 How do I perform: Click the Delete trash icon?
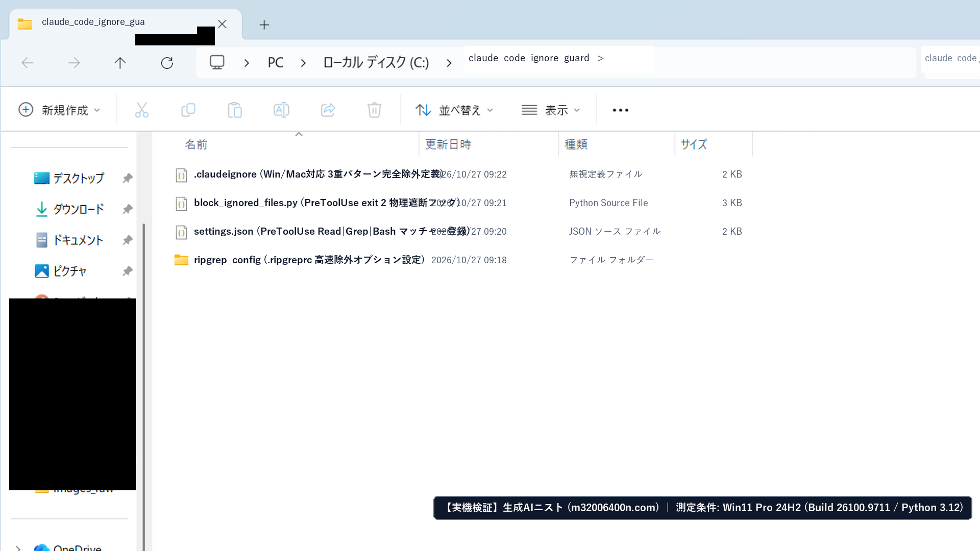(x=374, y=110)
